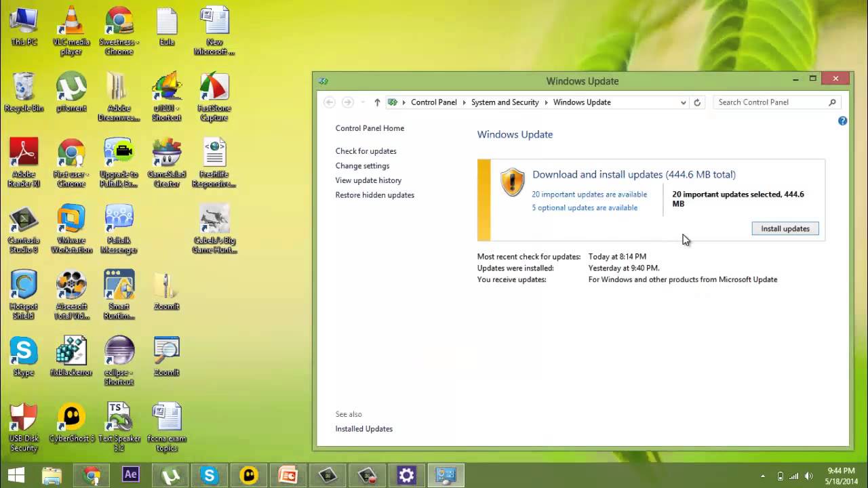The width and height of the screenshot is (868, 488).
Task: Click Control Panel breadcrumb
Action: pyautogui.click(x=433, y=102)
